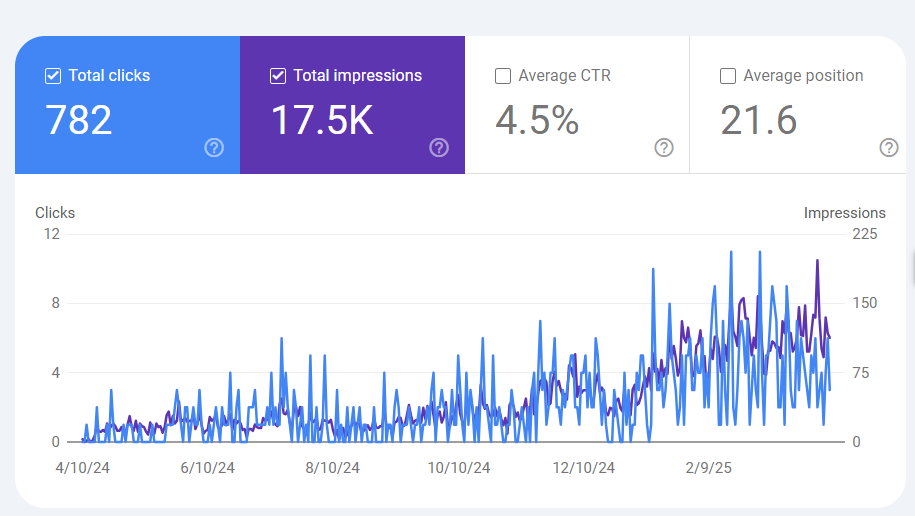This screenshot has height=516, width=915.
Task: Click the Average CTR help question mark
Action: tap(664, 148)
